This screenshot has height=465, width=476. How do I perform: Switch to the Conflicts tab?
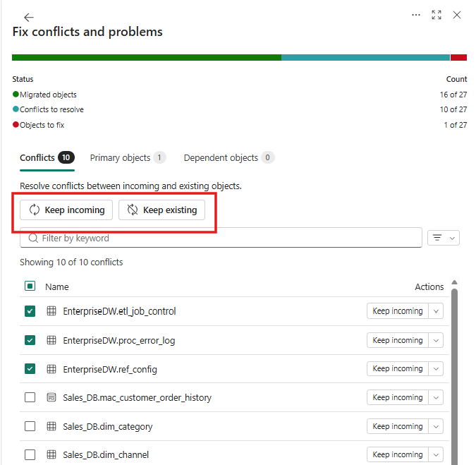coord(47,157)
